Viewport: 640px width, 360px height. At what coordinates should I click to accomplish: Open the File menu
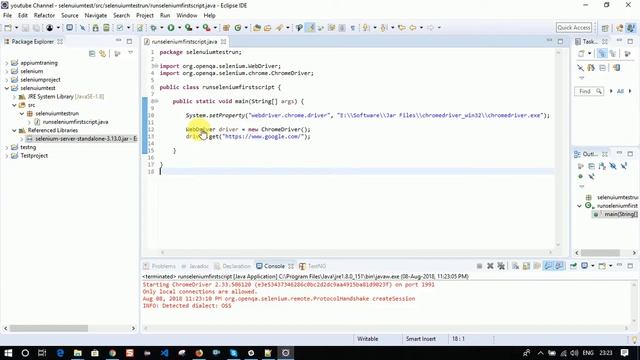[7, 16]
